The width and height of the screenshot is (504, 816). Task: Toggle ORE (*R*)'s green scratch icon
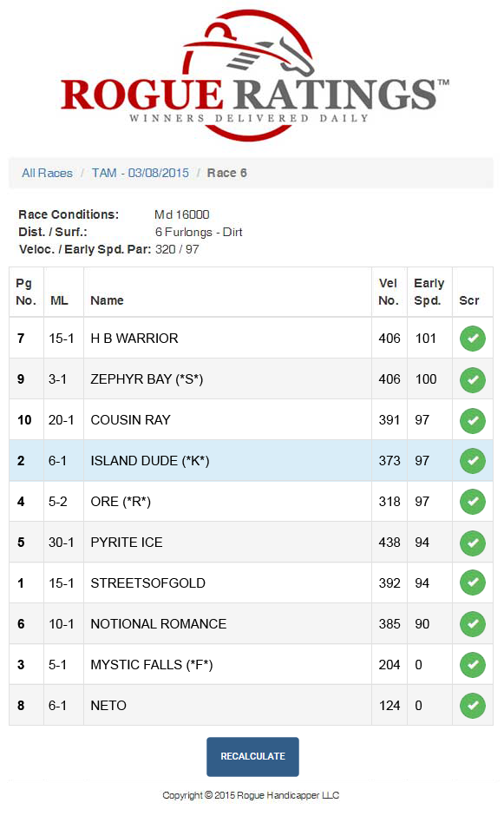pos(472,501)
